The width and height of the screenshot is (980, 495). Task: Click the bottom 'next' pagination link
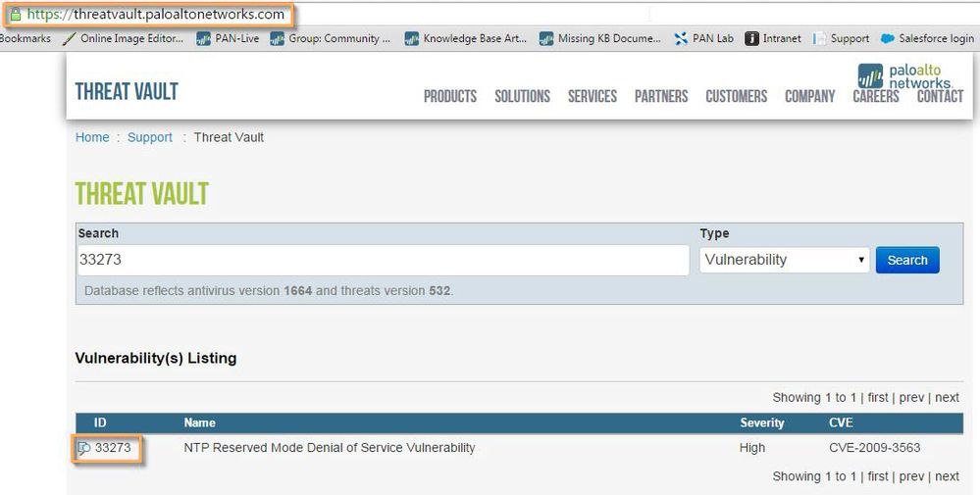click(x=947, y=476)
